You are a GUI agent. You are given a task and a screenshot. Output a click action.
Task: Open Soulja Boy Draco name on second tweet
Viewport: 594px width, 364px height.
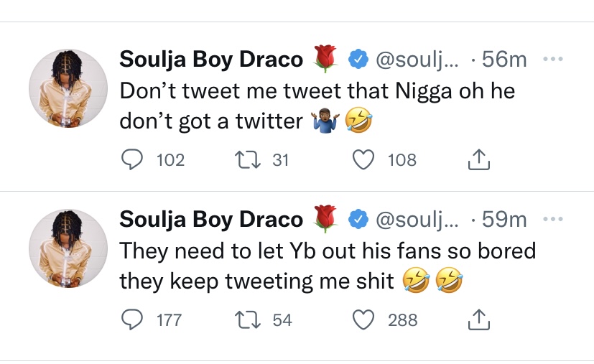click(x=211, y=219)
